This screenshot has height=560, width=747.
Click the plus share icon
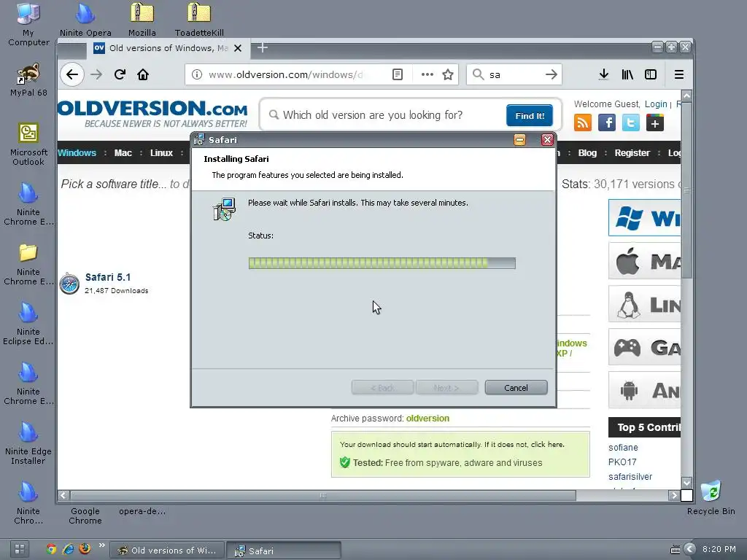(655, 122)
